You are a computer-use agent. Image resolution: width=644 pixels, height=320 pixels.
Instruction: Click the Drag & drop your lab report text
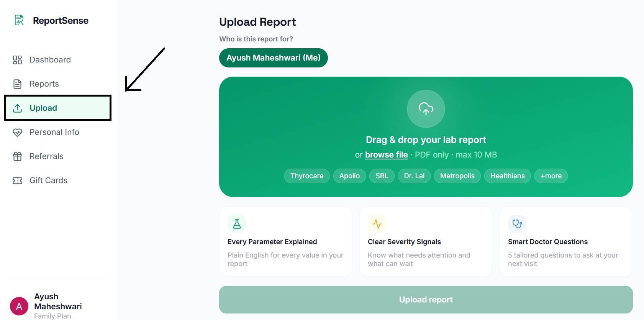click(x=426, y=140)
